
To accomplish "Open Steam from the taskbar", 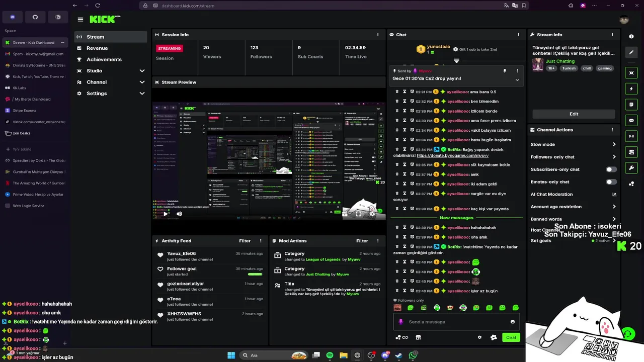I will 399,355.
